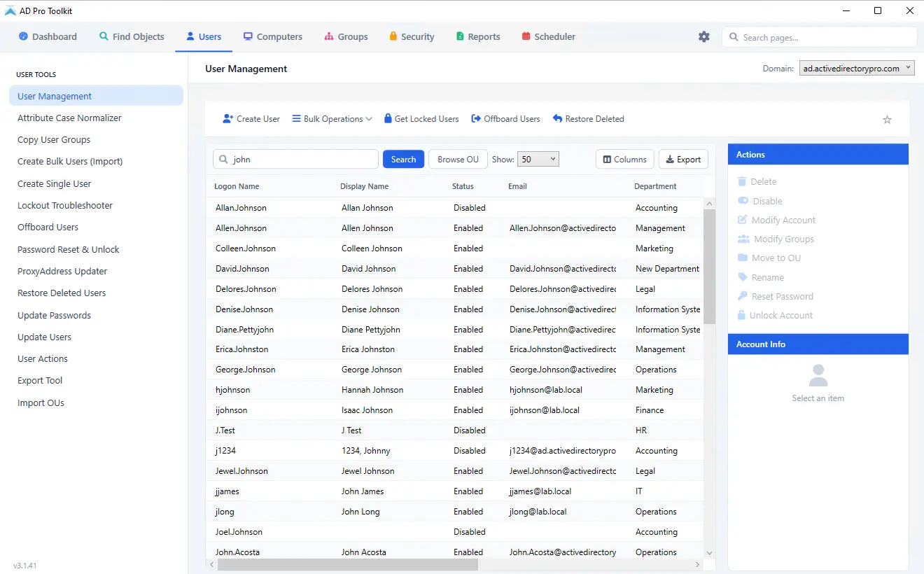This screenshot has height=574, width=924.
Task: Open the Scheduler tab
Action: (548, 36)
